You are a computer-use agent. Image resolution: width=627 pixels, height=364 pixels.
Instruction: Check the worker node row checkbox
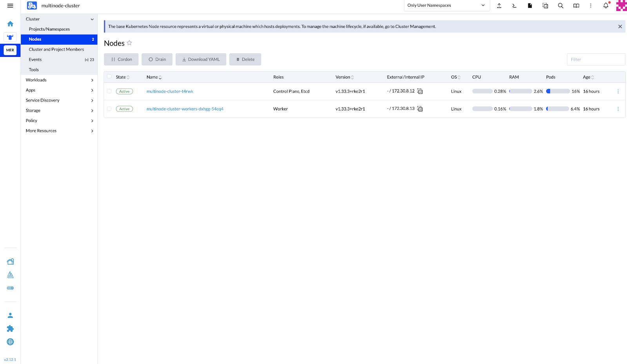tap(109, 109)
